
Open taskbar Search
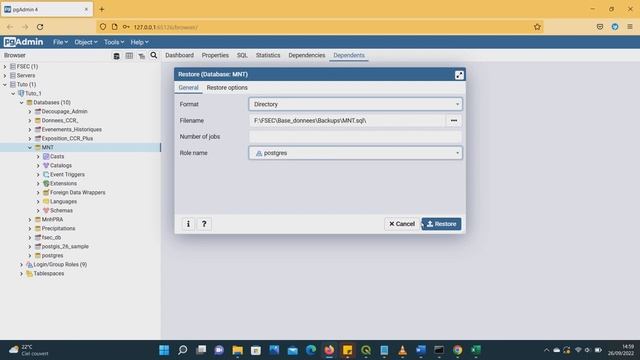click(182, 350)
